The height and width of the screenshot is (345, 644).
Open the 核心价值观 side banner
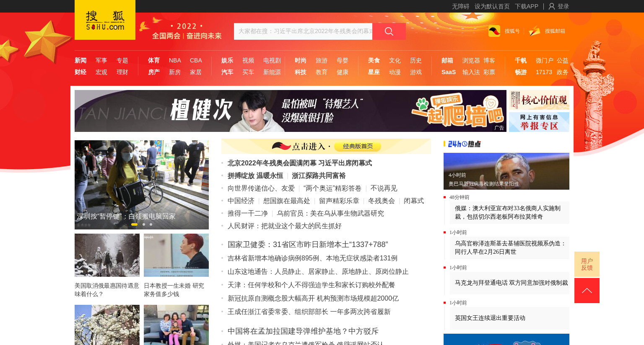pos(539,100)
